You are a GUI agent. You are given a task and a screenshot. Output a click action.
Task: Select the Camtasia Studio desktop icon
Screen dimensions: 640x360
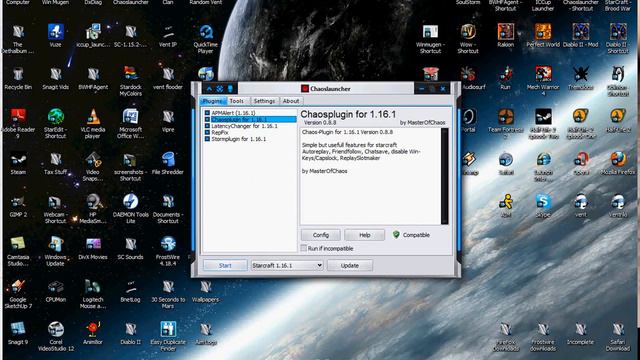[x=18, y=251]
